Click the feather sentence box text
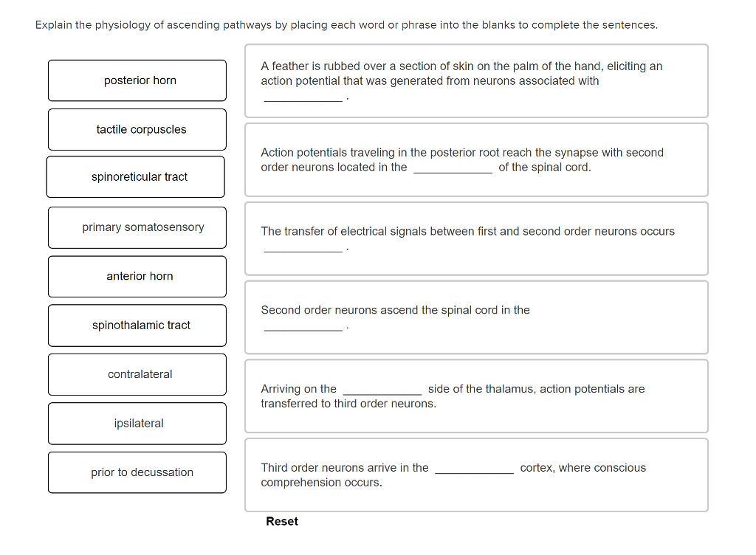This screenshot has height=555, width=756. tap(461, 73)
